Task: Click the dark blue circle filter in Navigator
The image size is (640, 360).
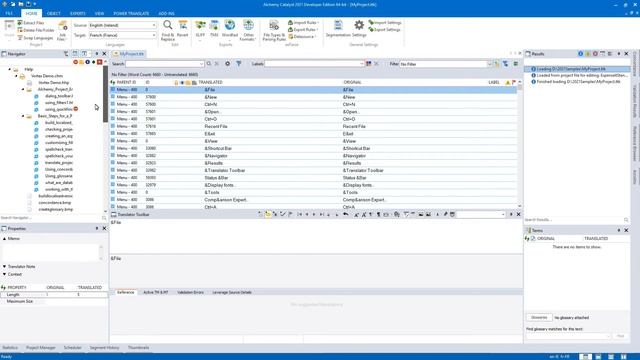Action: (x=87, y=62)
